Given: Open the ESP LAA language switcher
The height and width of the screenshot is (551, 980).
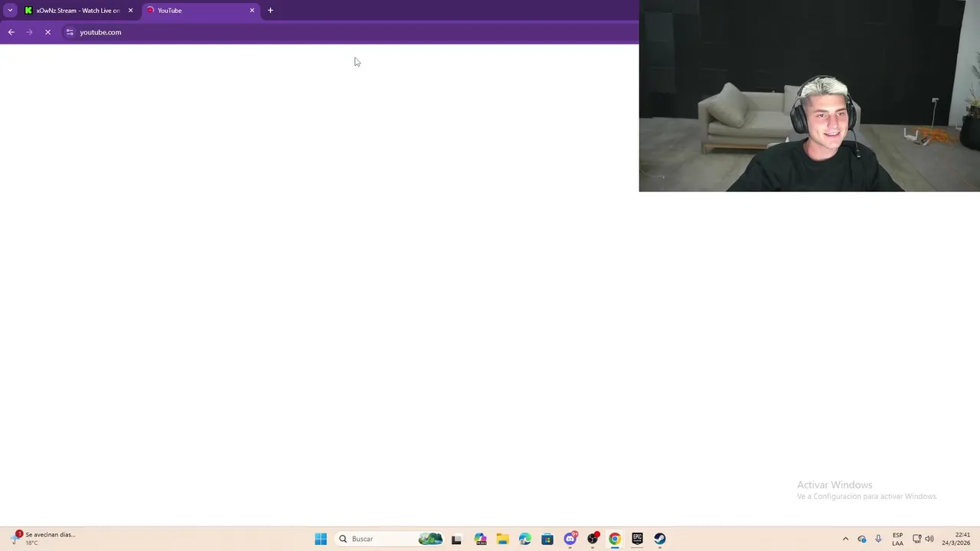Looking at the screenshot, I should (x=897, y=539).
